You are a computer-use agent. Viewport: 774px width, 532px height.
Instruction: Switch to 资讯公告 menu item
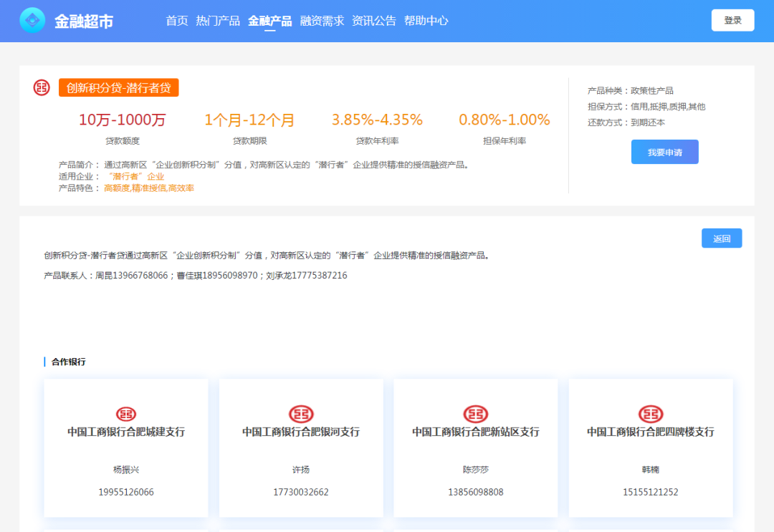pyautogui.click(x=373, y=21)
